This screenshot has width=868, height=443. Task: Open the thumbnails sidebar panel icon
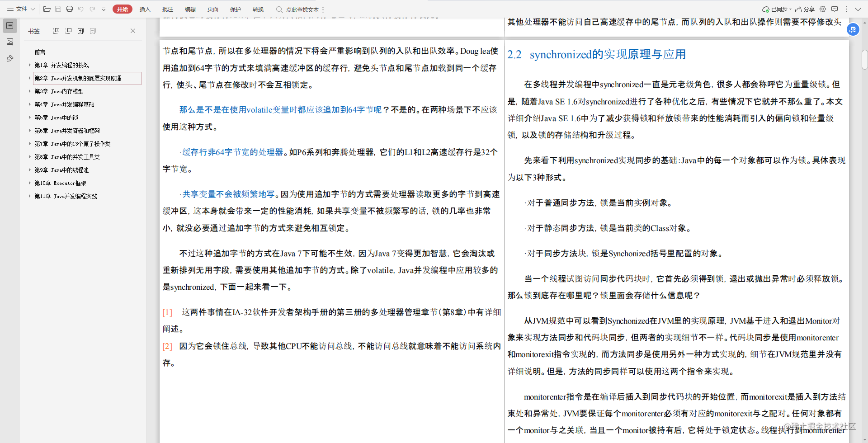pos(10,42)
